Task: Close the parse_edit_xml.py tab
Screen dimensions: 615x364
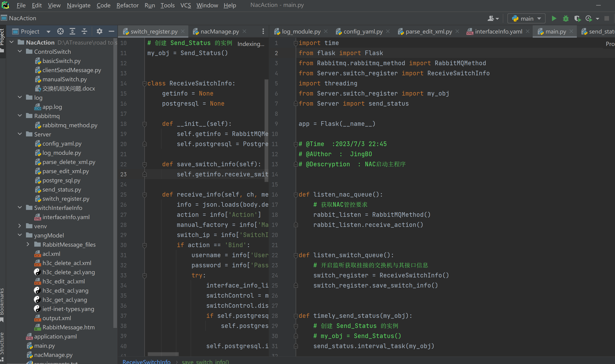Action: [457, 31]
